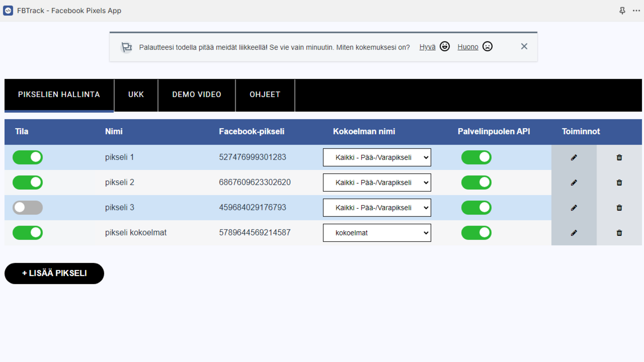Toggle Tila switch for pikseli 2

coord(28,183)
